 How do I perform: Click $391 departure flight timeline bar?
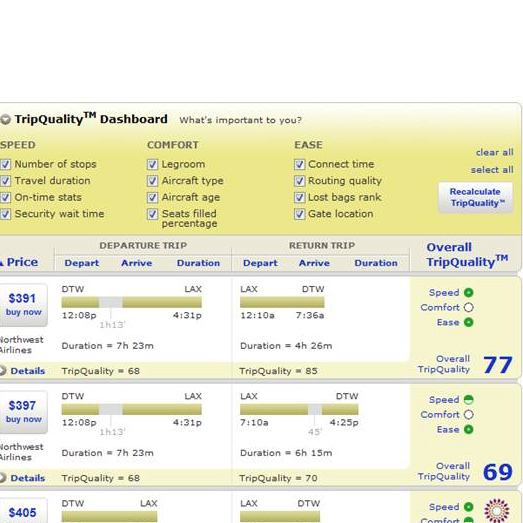131,303
